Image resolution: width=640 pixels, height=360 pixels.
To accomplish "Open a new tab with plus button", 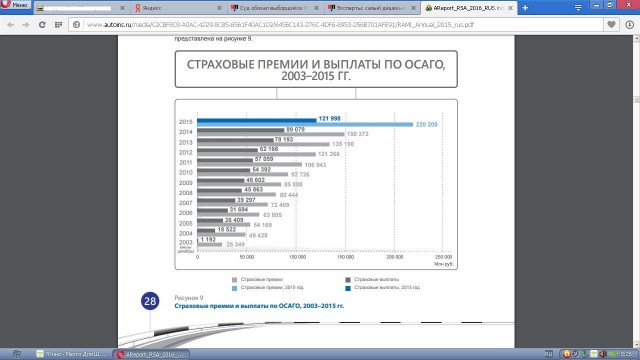I will pyautogui.click(x=525, y=8).
